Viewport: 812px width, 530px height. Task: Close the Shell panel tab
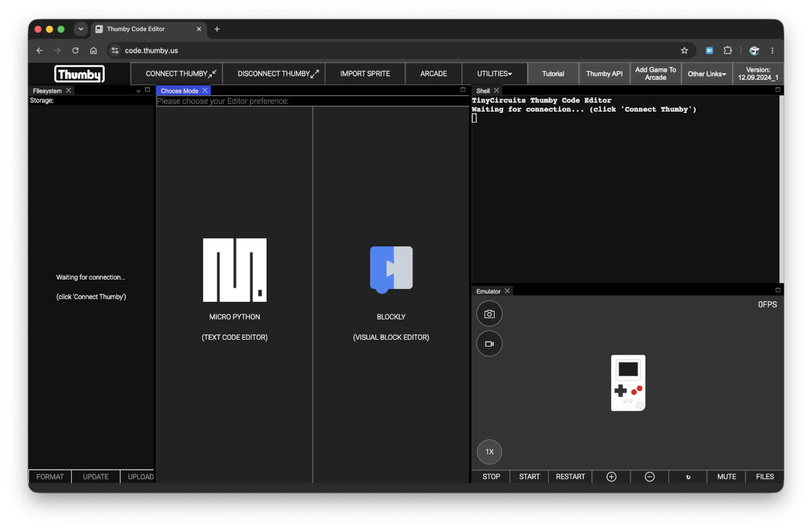[x=497, y=90]
